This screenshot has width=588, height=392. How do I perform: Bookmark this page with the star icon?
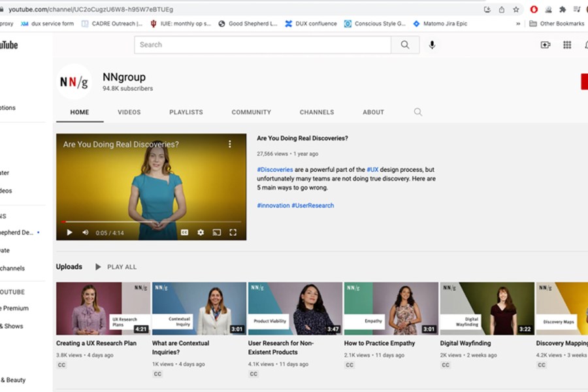516,9
